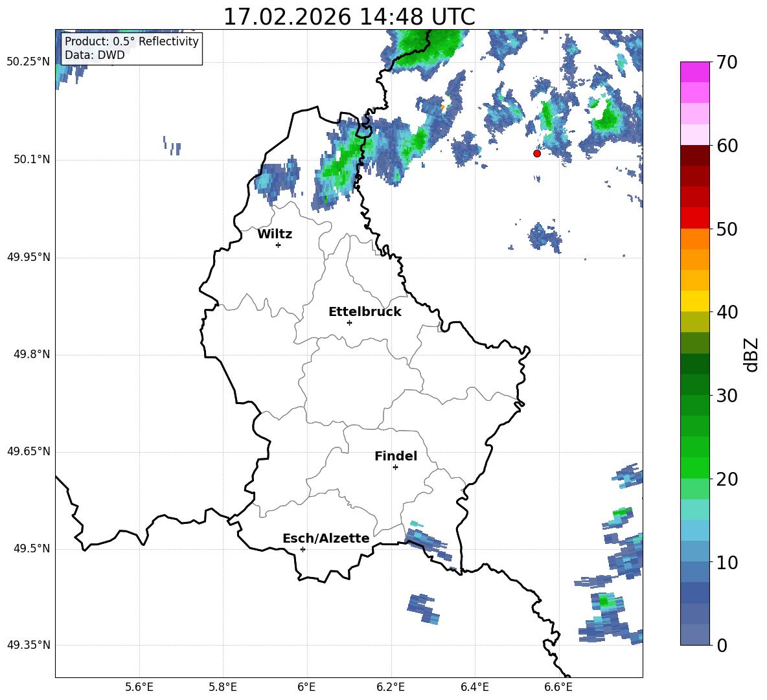Click the Ettelbruck station cross marker

[x=349, y=322]
